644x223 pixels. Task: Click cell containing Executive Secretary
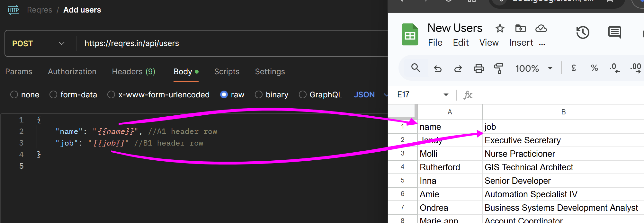pos(563,140)
